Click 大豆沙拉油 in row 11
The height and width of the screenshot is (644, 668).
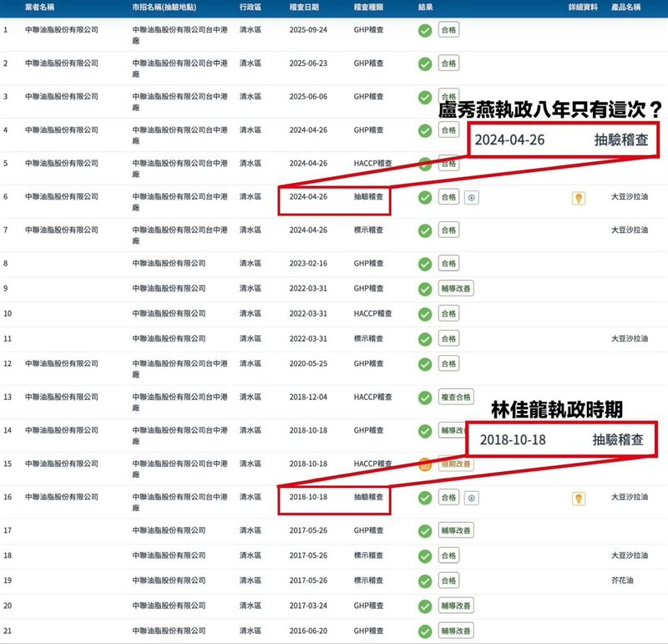click(x=630, y=339)
